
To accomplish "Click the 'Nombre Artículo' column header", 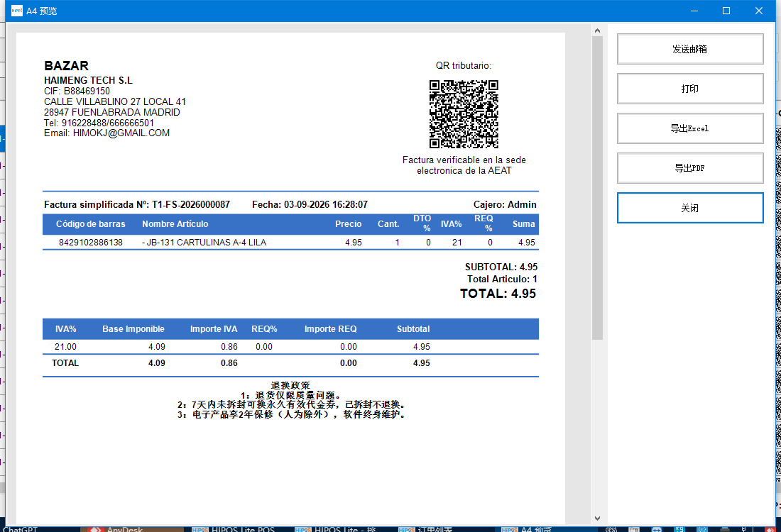I will (x=175, y=224).
